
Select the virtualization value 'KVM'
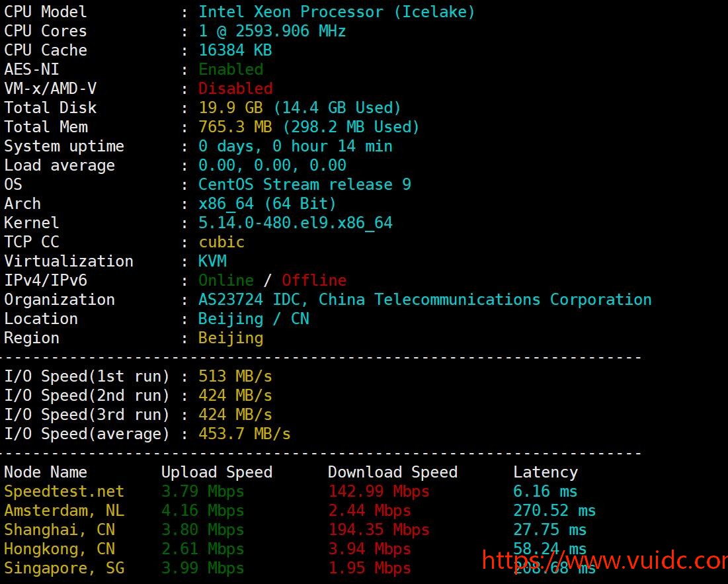click(213, 261)
